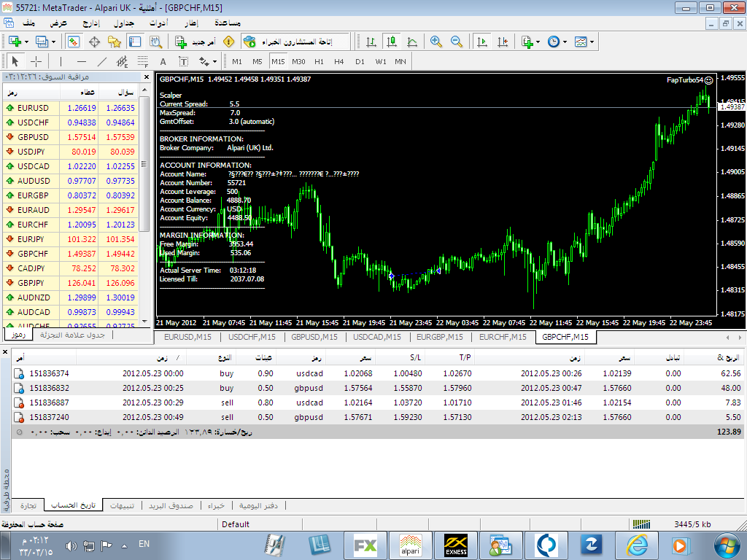
Task: Set timeframe to H1
Action: (320, 61)
